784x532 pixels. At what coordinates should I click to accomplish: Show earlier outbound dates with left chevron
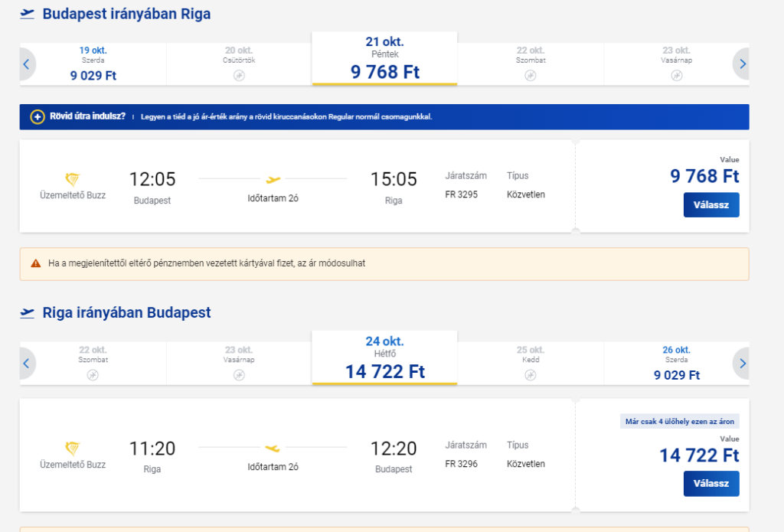27,64
